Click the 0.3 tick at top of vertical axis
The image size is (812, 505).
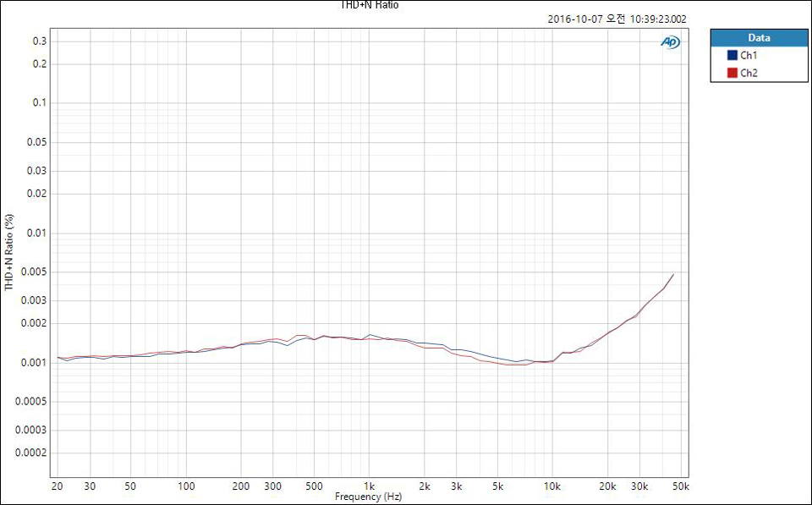coord(41,41)
